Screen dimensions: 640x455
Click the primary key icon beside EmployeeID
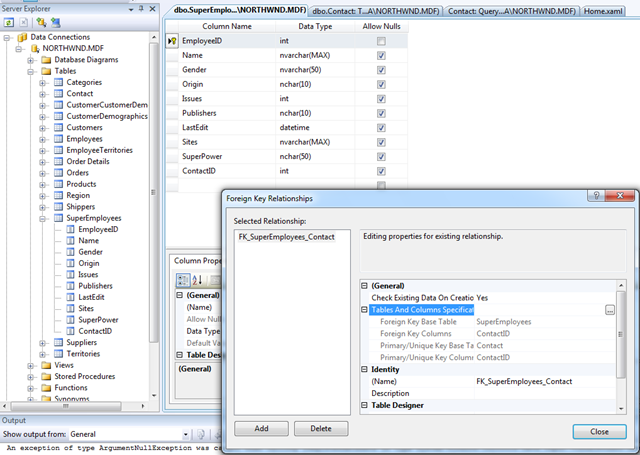coord(173,41)
